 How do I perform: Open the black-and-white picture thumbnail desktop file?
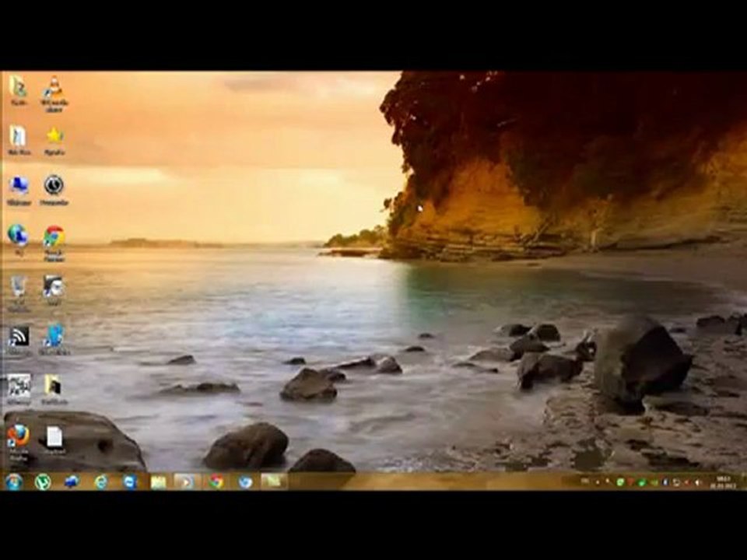(19, 389)
